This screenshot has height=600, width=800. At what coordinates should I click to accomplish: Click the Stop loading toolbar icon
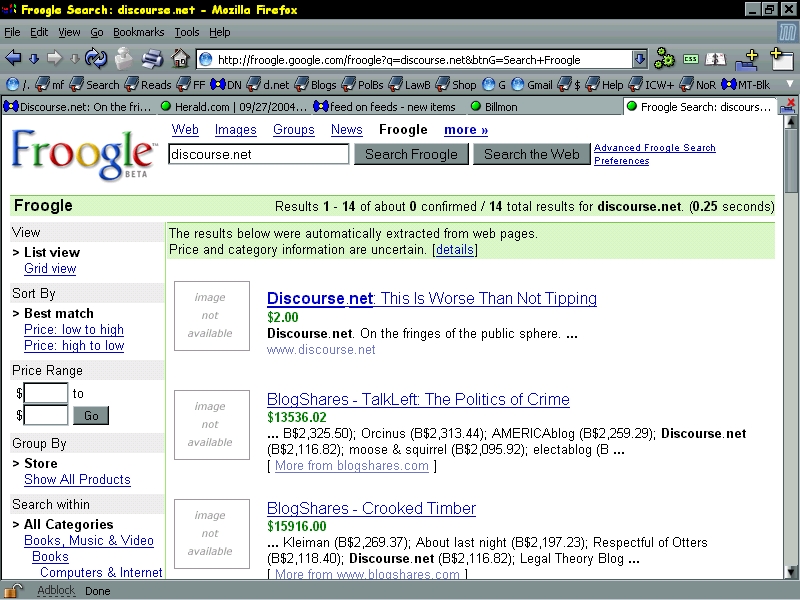[x=123, y=58]
